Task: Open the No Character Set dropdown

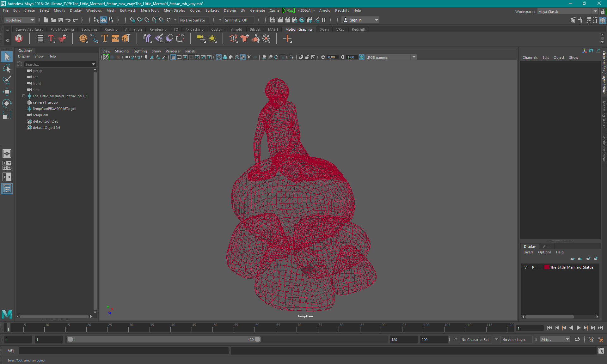Action: [x=475, y=339]
